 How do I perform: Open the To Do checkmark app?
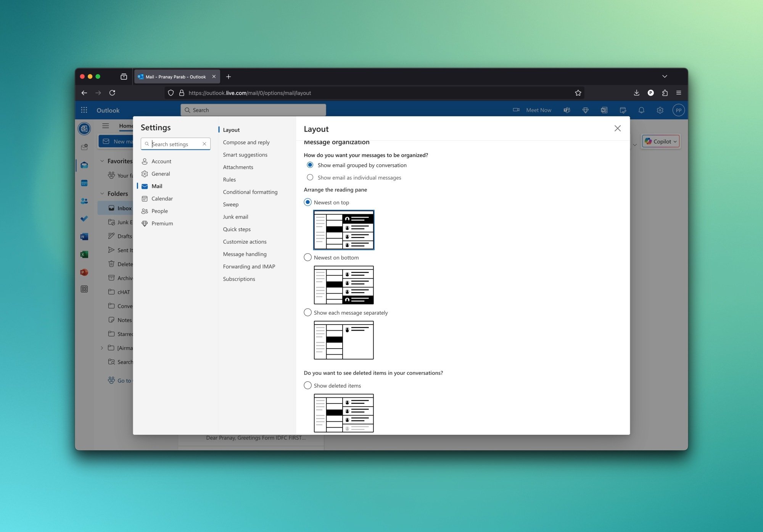tap(84, 219)
